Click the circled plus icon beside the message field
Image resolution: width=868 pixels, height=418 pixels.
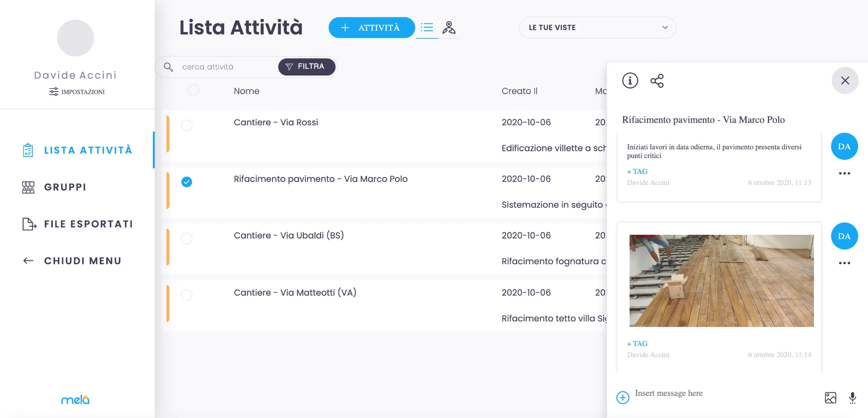click(x=623, y=398)
